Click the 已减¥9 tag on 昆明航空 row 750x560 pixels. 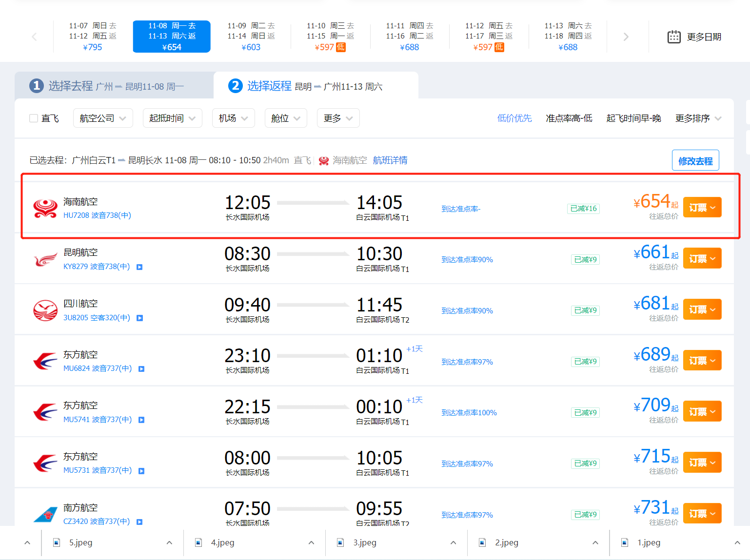(585, 260)
